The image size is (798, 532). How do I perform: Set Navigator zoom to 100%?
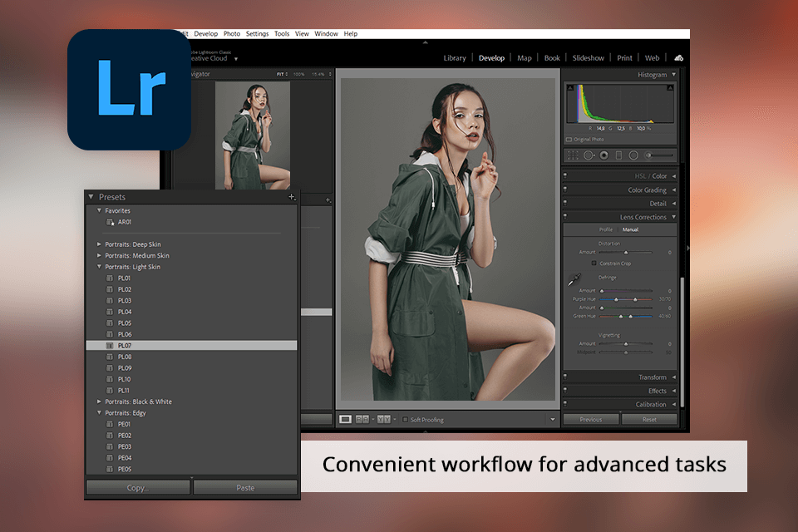coord(298,74)
